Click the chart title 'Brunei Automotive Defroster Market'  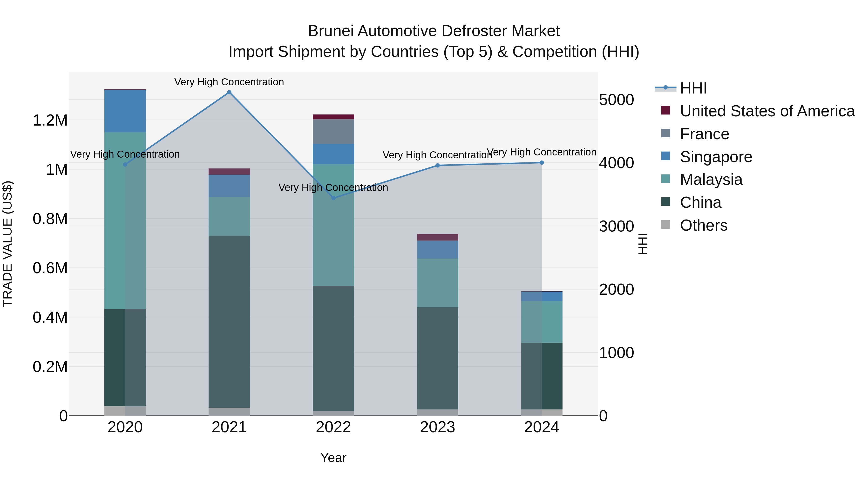tap(434, 31)
